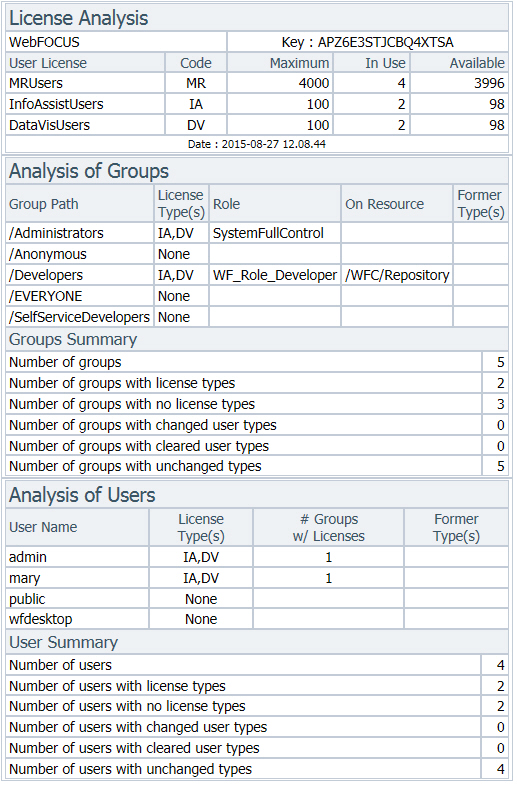This screenshot has width=517, height=786.
Task: Click the /SelfServiceDevelopers group row
Action: 257,317
